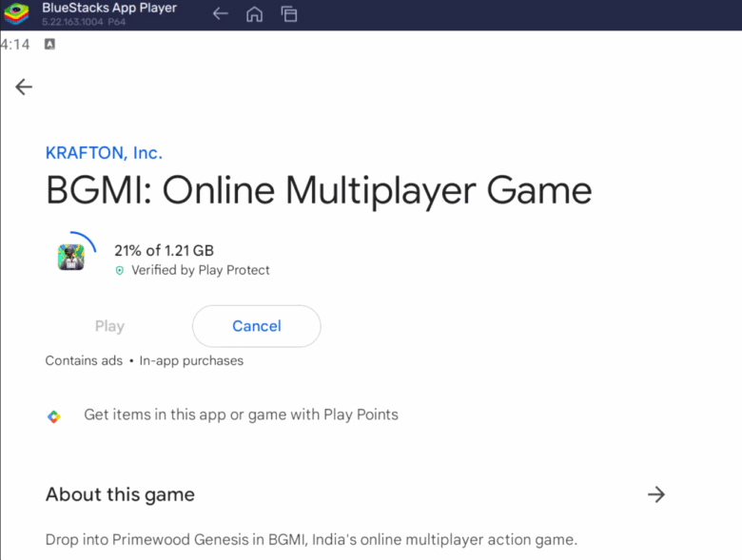Cancel the BGMI download

point(256,326)
